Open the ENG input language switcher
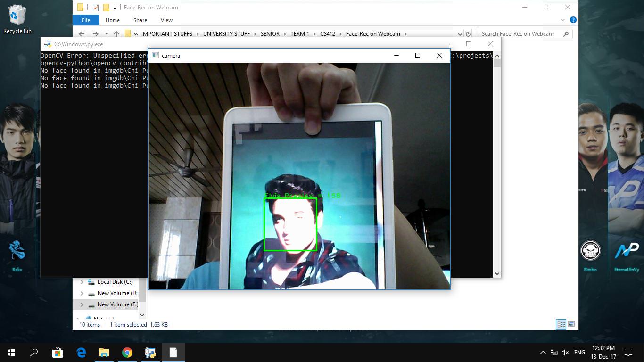 pos(580,353)
